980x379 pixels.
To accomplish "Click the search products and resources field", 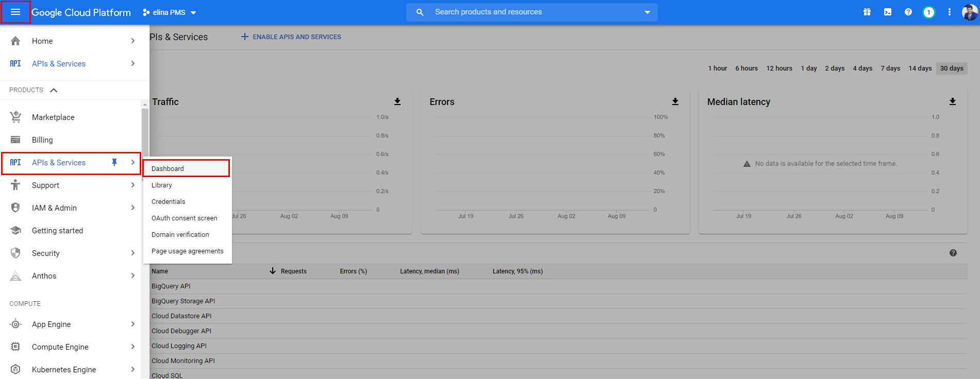I will (x=532, y=12).
